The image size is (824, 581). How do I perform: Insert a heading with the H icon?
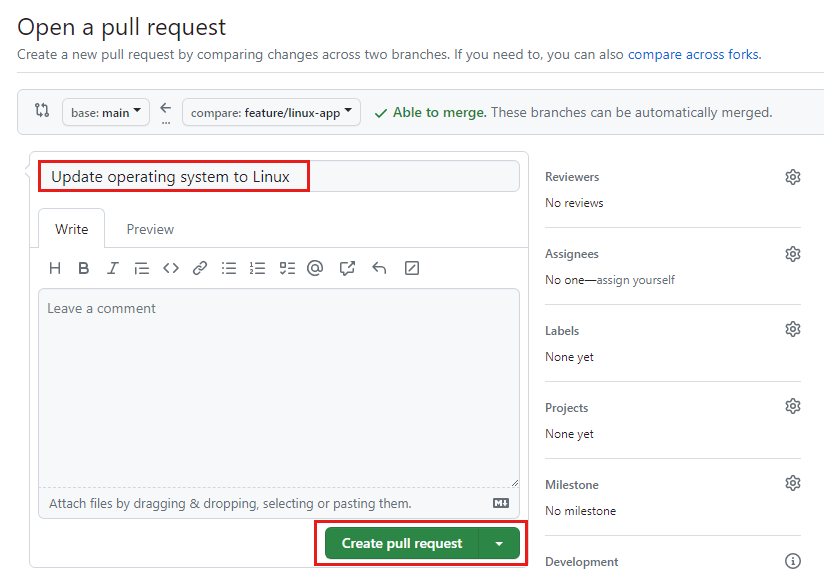point(55,268)
